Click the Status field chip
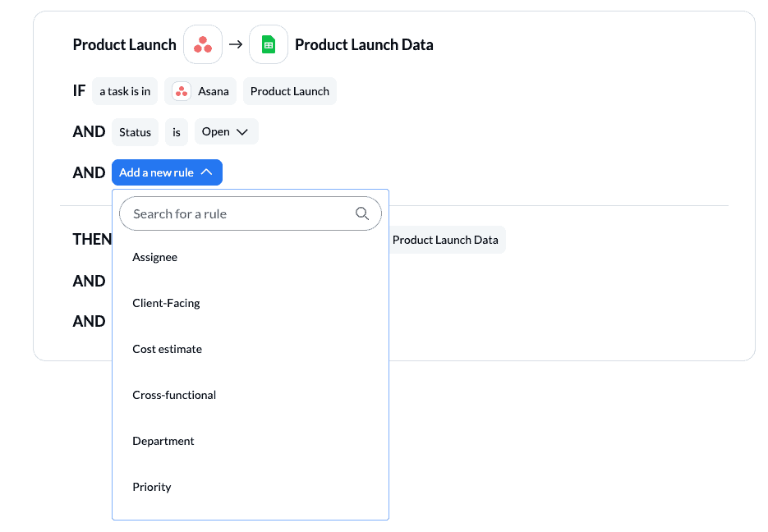 point(136,132)
